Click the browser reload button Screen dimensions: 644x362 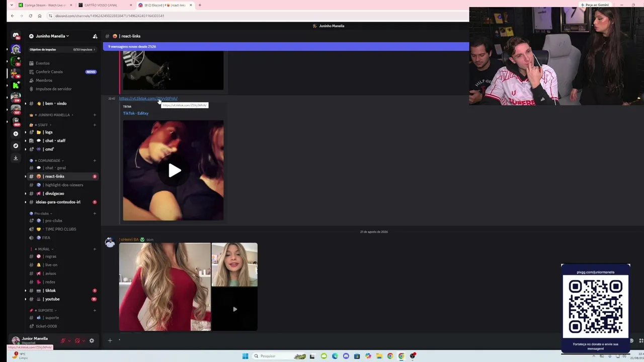coord(30,16)
